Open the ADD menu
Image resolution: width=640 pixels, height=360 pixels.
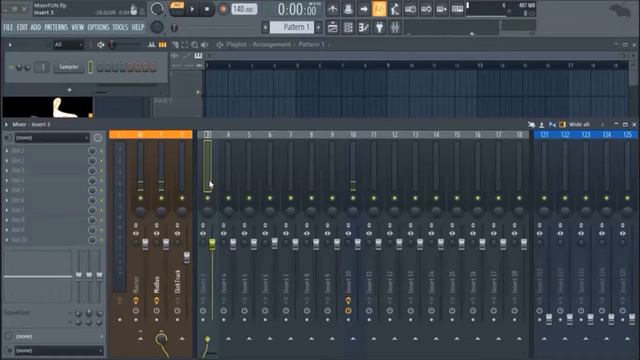point(36,27)
